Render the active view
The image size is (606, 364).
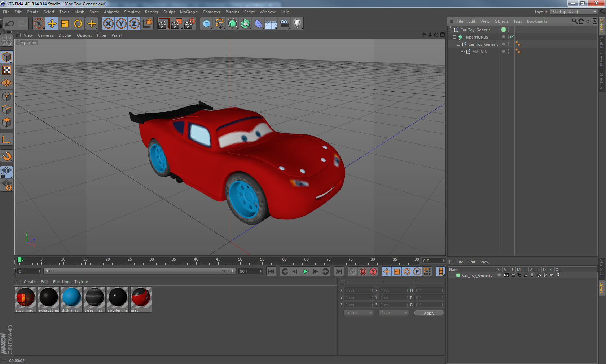[163, 24]
